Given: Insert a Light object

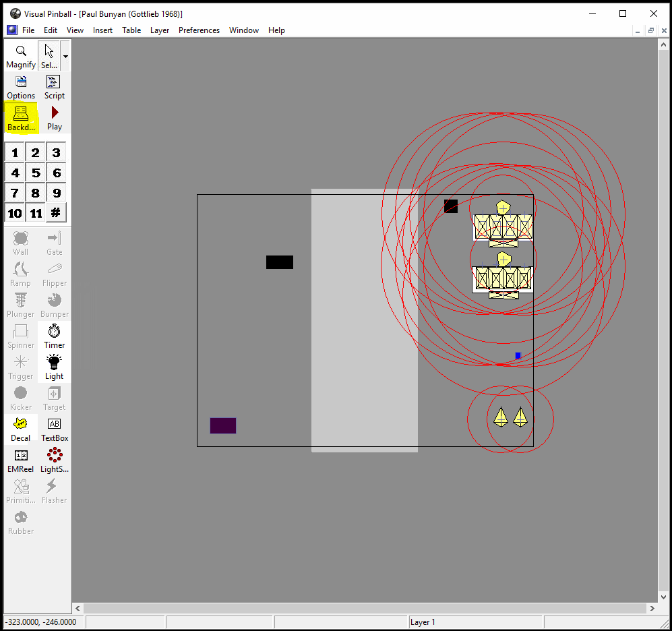Looking at the screenshot, I should coord(54,367).
